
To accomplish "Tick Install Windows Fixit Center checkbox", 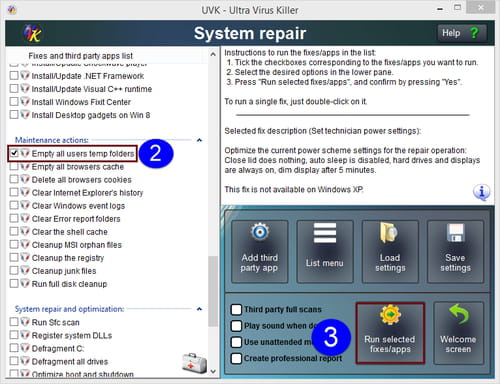I will click(14, 102).
